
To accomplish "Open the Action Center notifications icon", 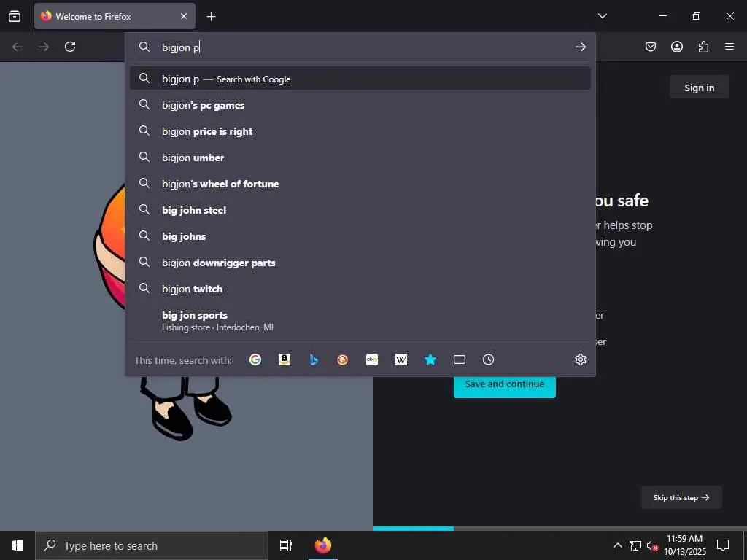I will [x=723, y=545].
